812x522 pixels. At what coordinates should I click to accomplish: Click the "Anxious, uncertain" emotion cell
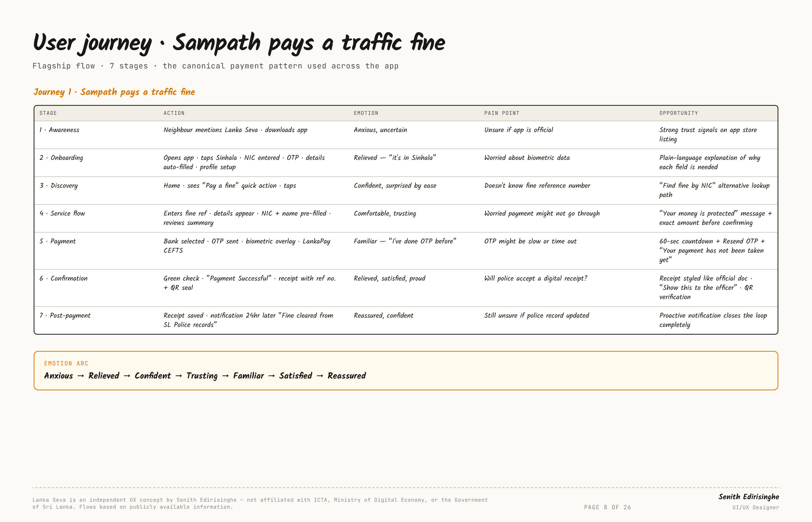click(x=380, y=130)
